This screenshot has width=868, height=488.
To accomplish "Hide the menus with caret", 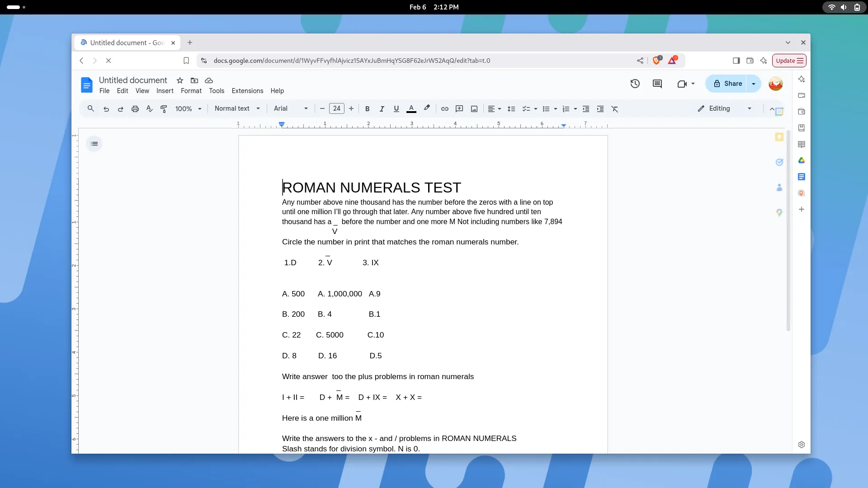I will [772, 109].
